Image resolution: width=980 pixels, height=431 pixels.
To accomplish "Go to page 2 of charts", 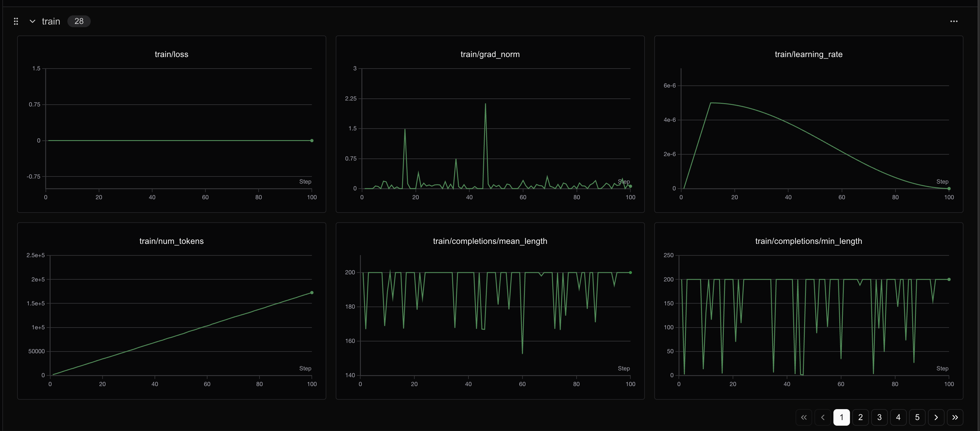I will tap(860, 417).
